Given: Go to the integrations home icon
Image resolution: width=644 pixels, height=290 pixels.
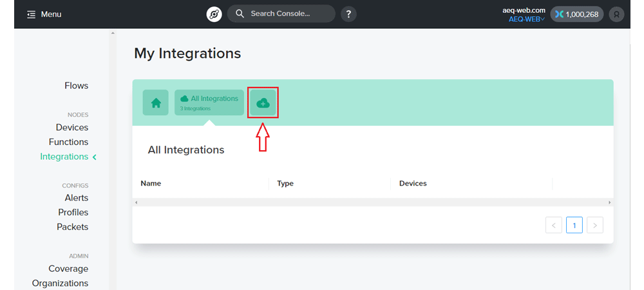Looking at the screenshot, I should tap(156, 102).
